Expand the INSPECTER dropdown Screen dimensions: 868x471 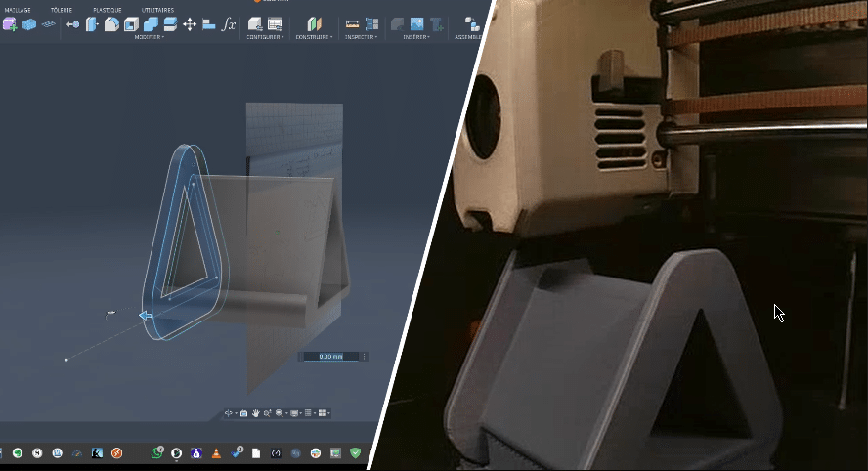click(361, 37)
